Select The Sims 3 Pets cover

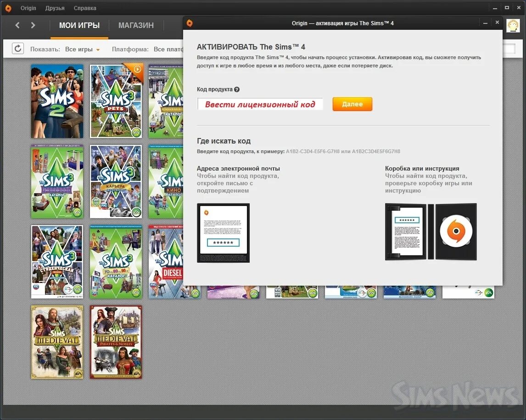coord(116,101)
